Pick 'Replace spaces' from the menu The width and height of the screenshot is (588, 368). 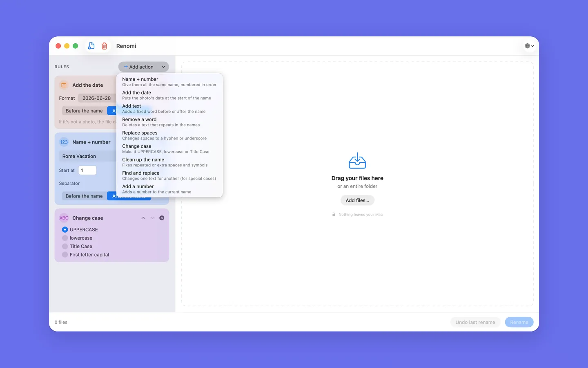pos(169,135)
